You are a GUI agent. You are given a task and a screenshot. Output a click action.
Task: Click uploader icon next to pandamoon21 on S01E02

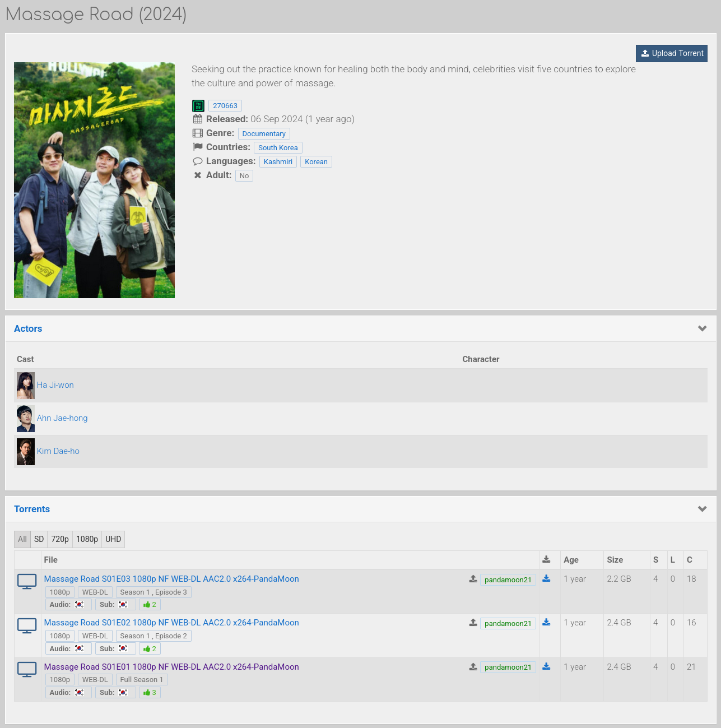473,623
